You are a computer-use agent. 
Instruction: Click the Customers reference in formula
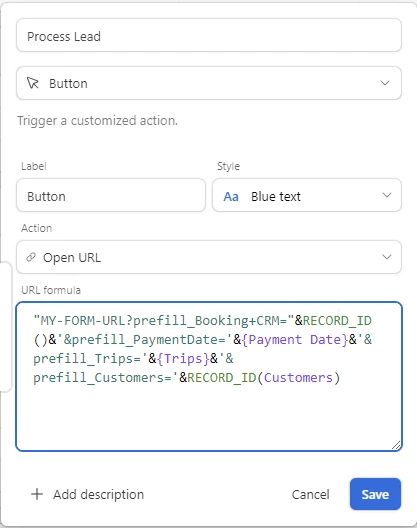click(x=298, y=377)
